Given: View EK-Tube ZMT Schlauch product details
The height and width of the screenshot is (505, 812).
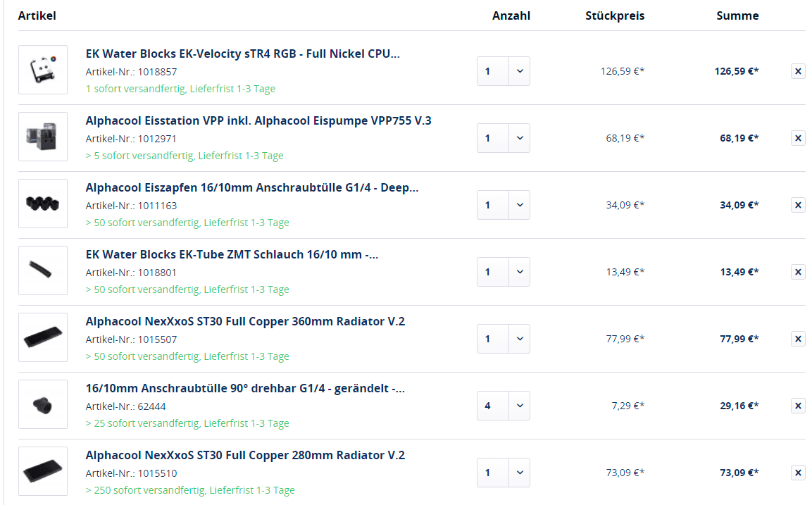Looking at the screenshot, I should 232,254.
